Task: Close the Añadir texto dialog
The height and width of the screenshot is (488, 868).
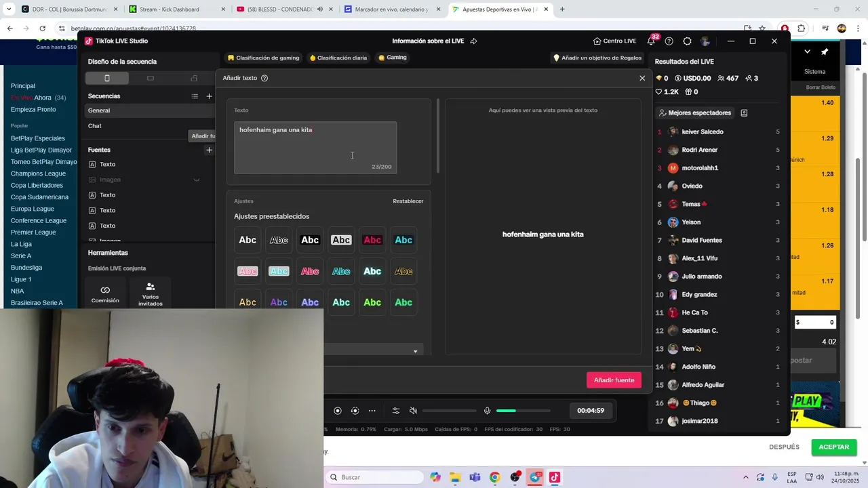Action: pos(642,78)
